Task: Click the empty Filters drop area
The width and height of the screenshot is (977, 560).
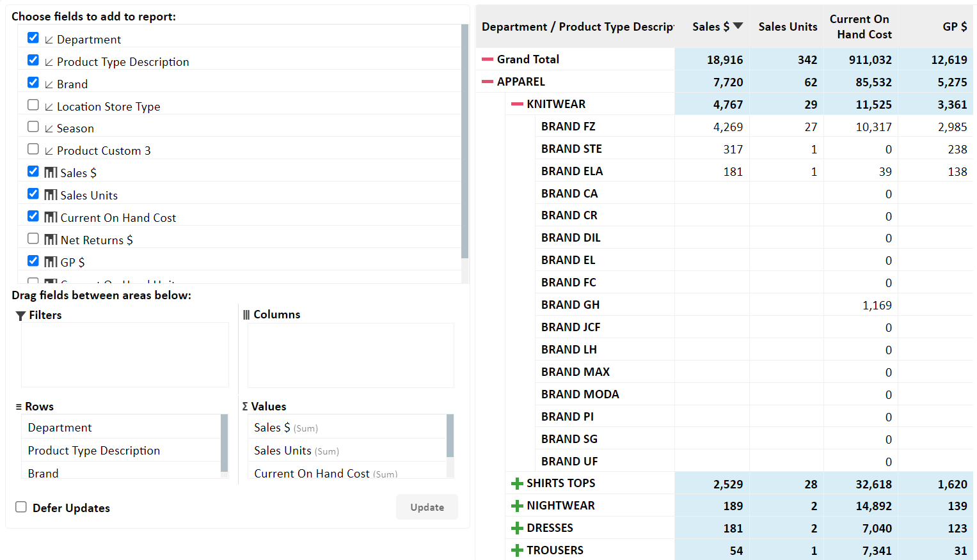Action: tap(125, 355)
